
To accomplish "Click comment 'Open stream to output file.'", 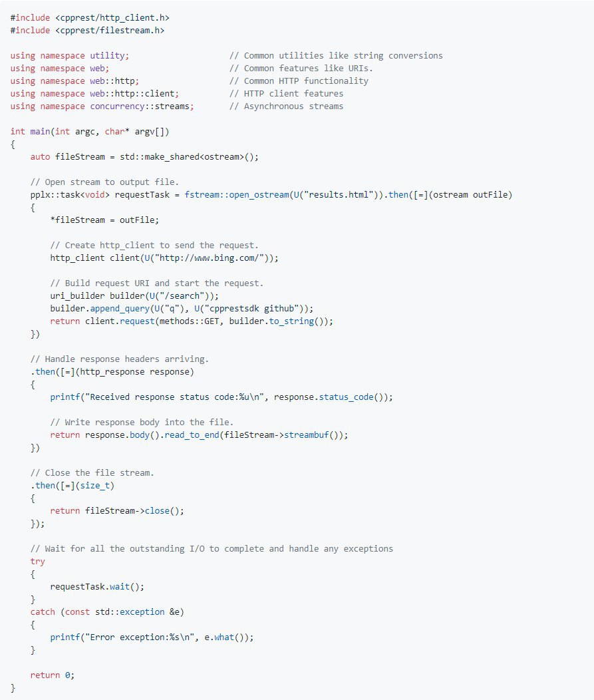I will point(104,182).
